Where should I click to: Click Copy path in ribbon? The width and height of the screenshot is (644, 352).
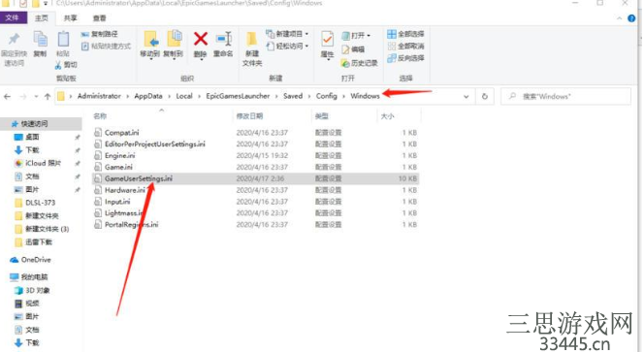(99, 34)
